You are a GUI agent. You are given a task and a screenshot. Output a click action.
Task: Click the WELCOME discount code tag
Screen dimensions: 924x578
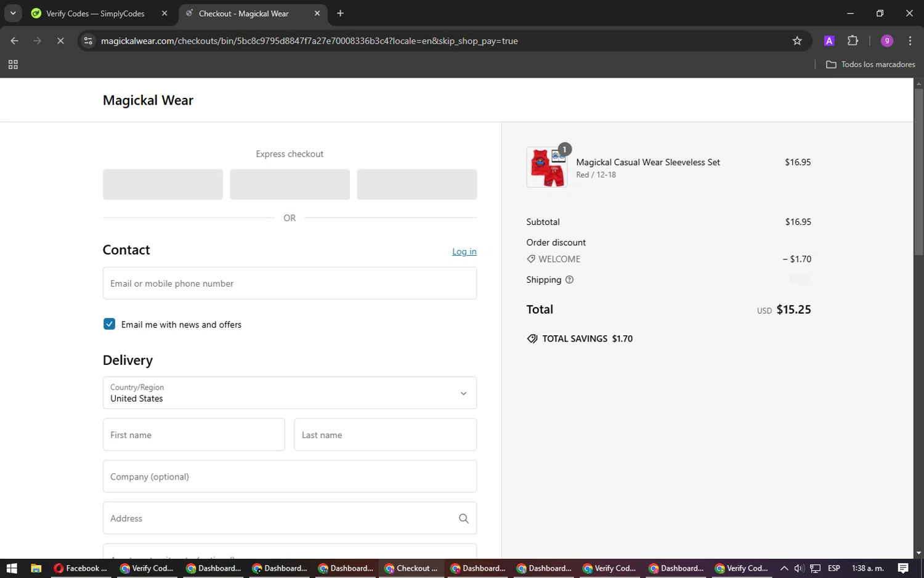pyautogui.click(x=554, y=259)
